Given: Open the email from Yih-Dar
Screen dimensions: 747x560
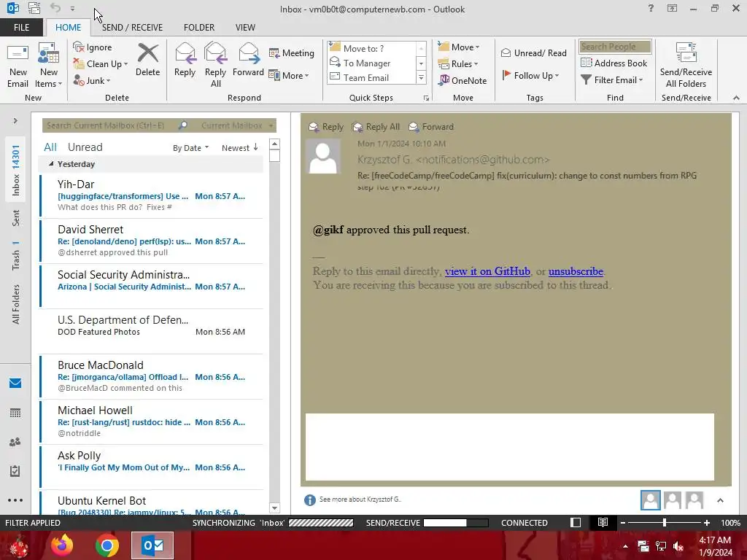Looking at the screenshot, I should pyautogui.click(x=152, y=195).
